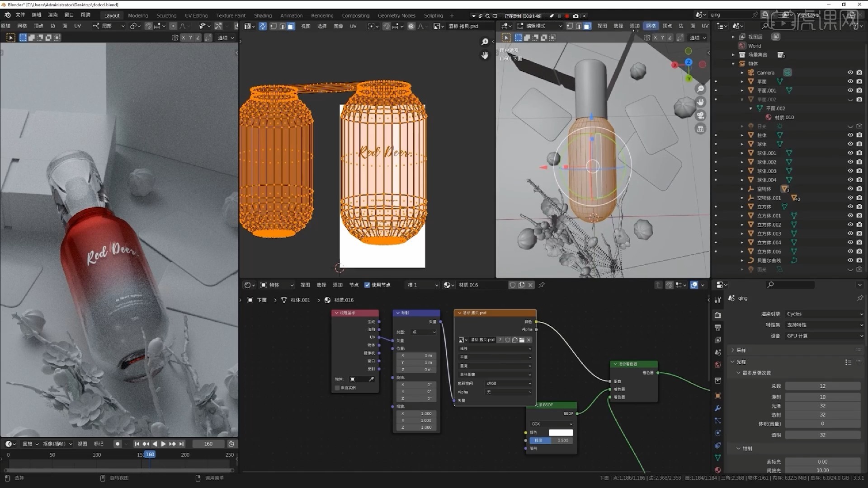Open the 文件 menu
Image resolution: width=868 pixels, height=488 pixels.
[x=20, y=15]
